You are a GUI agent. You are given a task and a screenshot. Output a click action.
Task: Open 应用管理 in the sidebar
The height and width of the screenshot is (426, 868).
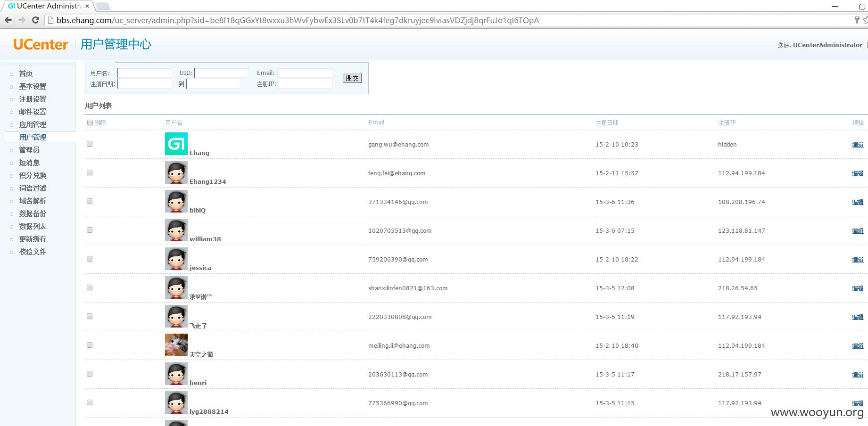point(33,124)
